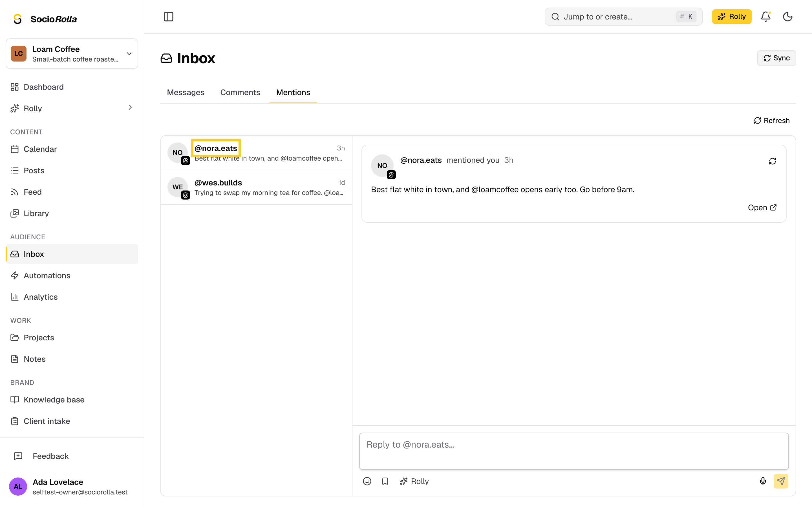This screenshot has width=812, height=508.
Task: Select Inbox in the sidebar
Action: 72,254
